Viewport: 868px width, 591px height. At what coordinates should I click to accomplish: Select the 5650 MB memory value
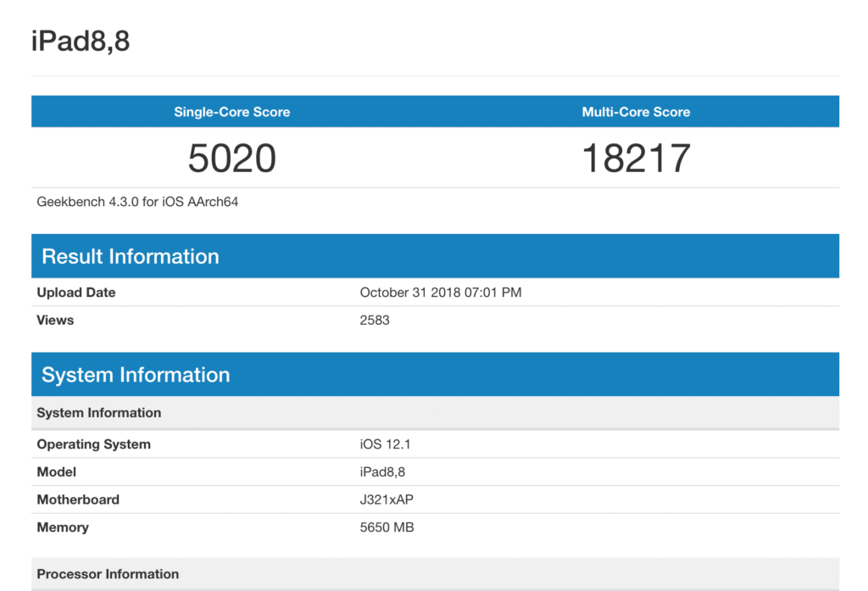coord(387,527)
